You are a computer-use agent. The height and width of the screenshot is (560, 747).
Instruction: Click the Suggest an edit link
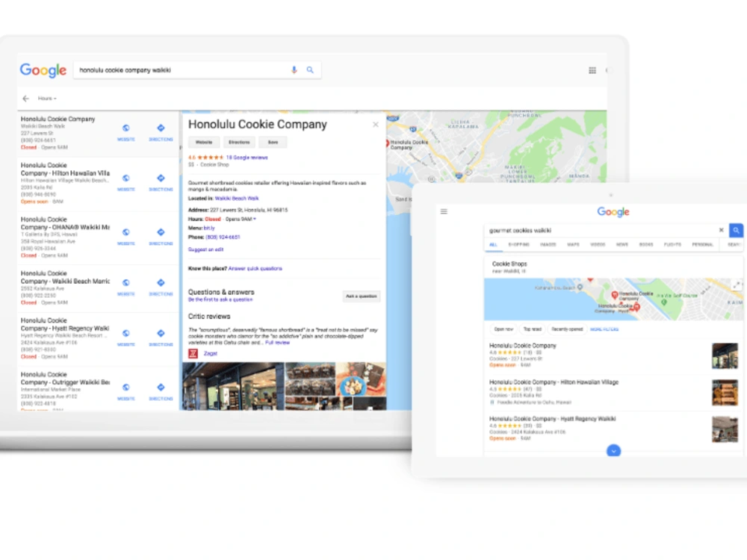click(206, 249)
